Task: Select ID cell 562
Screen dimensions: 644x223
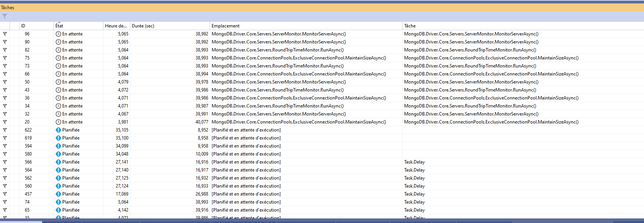Action: click(x=28, y=178)
